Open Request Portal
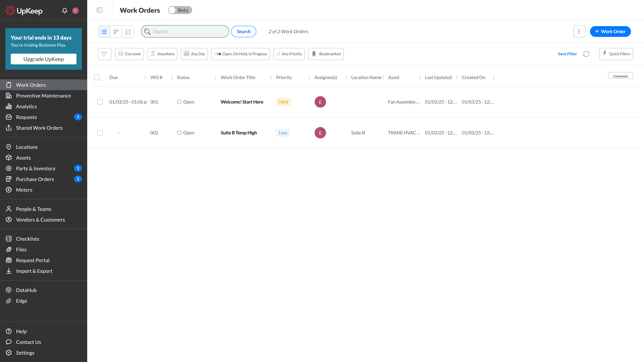The height and width of the screenshot is (362, 644). pos(44,260)
